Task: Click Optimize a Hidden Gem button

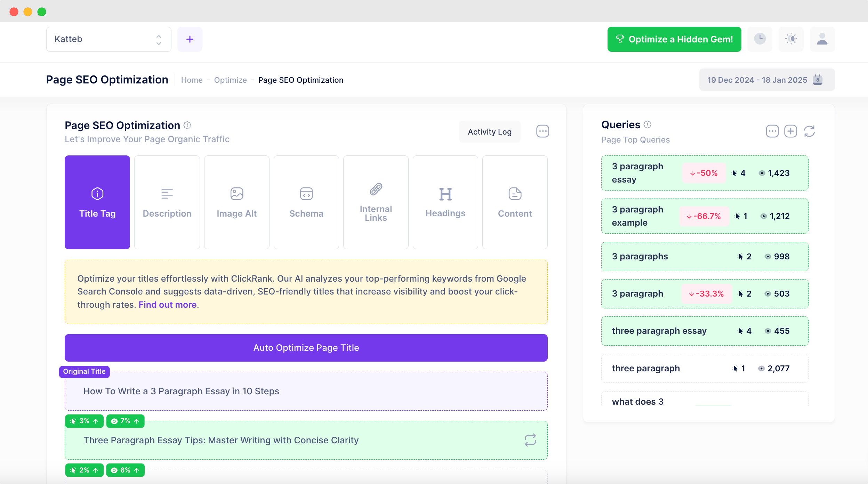Action: [674, 39]
